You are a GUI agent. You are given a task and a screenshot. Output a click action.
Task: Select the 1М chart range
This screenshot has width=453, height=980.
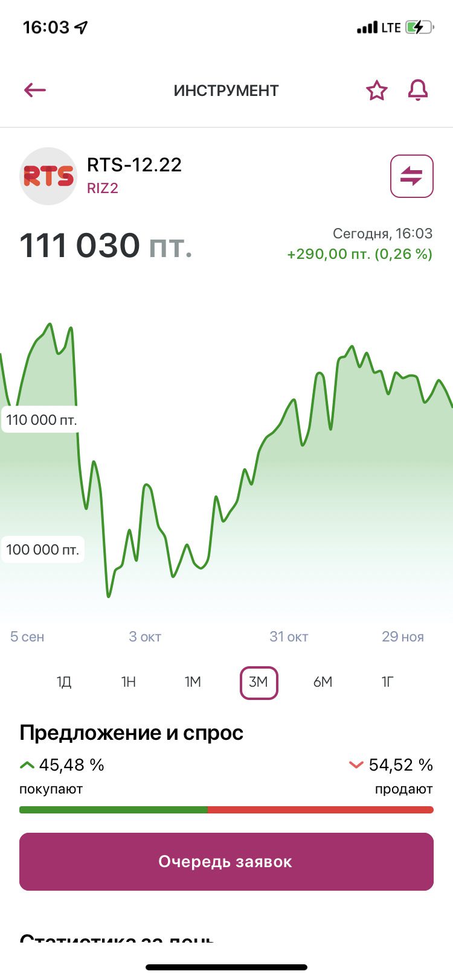click(x=193, y=682)
